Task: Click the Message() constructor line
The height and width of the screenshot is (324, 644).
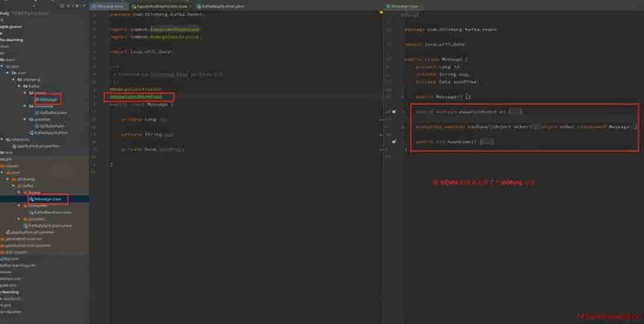Action: [x=443, y=96]
